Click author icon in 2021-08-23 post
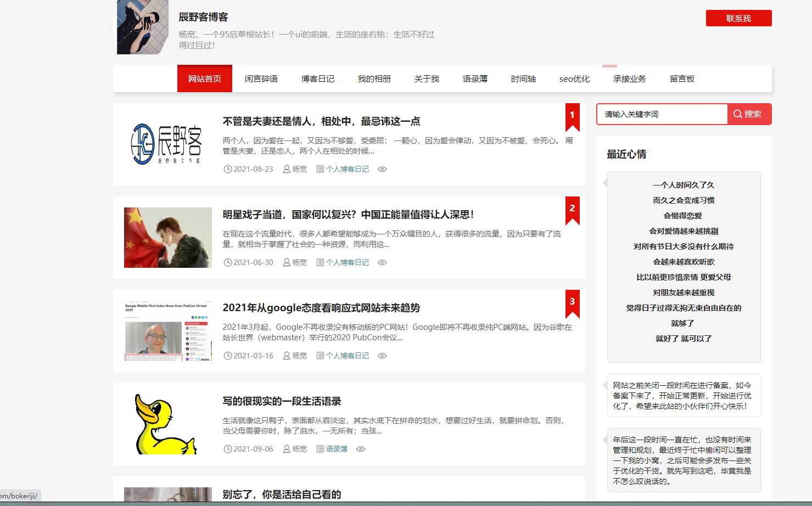The height and width of the screenshot is (506, 812). point(287,169)
